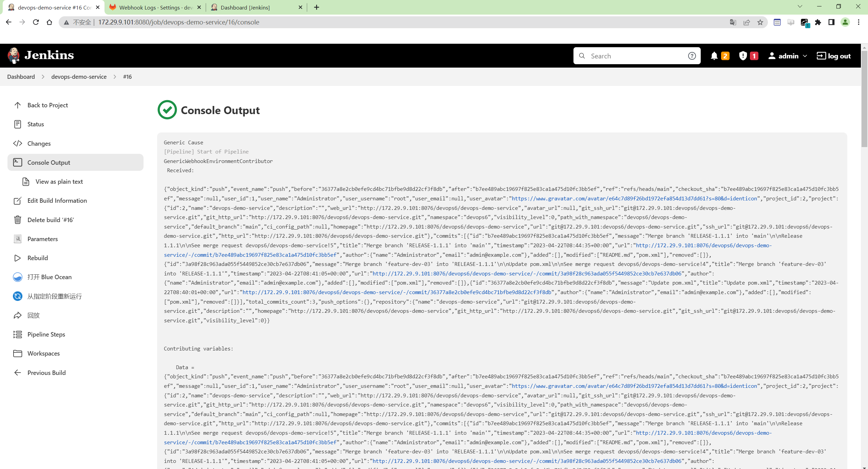Click the share page icon in address bar

[x=747, y=22]
